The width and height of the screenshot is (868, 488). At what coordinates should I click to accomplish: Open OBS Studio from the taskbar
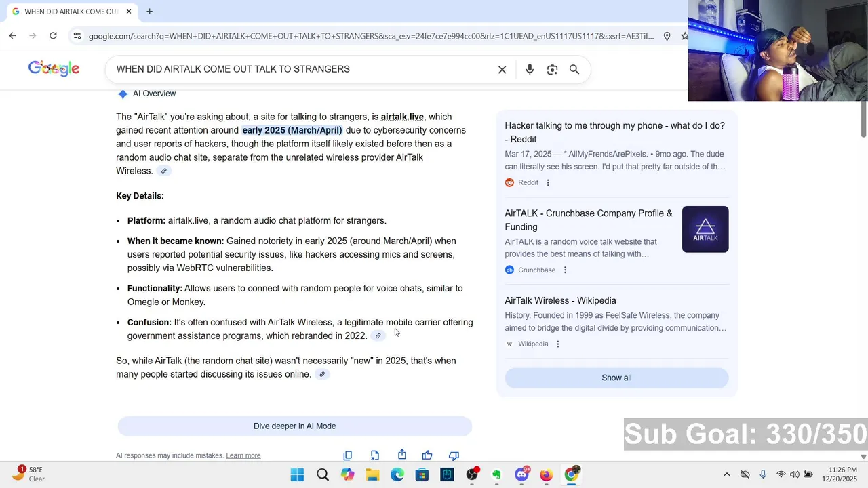pyautogui.click(x=472, y=474)
